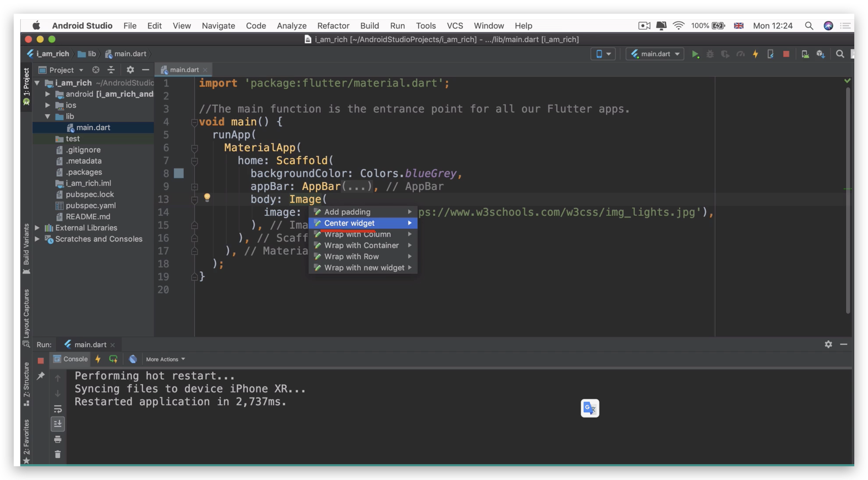
Task: Toggle Scroll to End in console sidebar
Action: tap(58, 424)
